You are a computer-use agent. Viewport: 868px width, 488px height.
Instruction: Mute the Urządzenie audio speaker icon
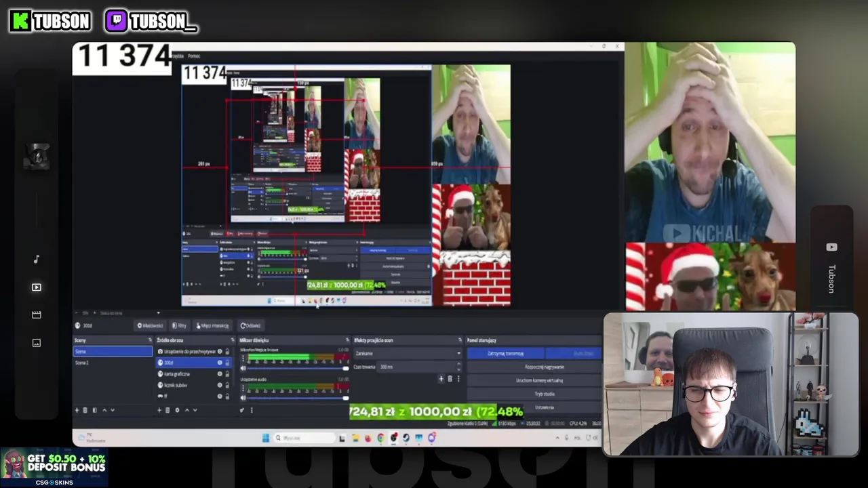click(x=243, y=398)
